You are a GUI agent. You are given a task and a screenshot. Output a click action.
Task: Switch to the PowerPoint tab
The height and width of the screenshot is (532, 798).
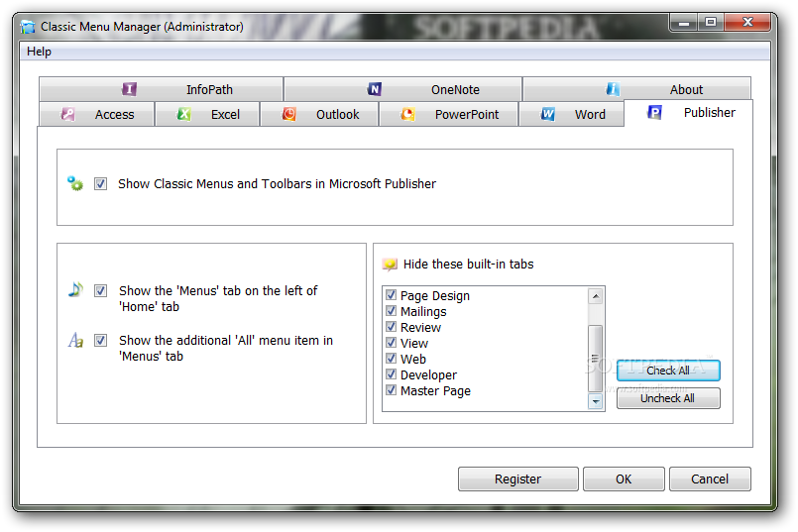tap(448, 115)
